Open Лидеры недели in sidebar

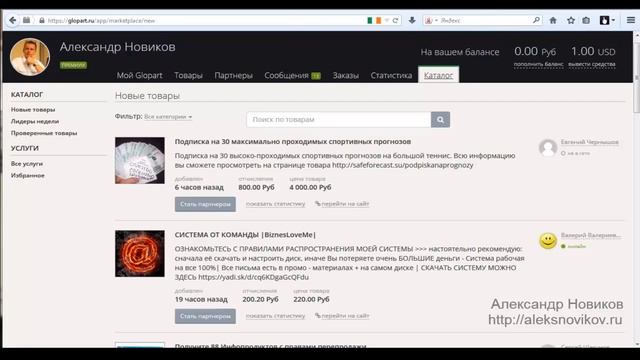tap(35, 121)
